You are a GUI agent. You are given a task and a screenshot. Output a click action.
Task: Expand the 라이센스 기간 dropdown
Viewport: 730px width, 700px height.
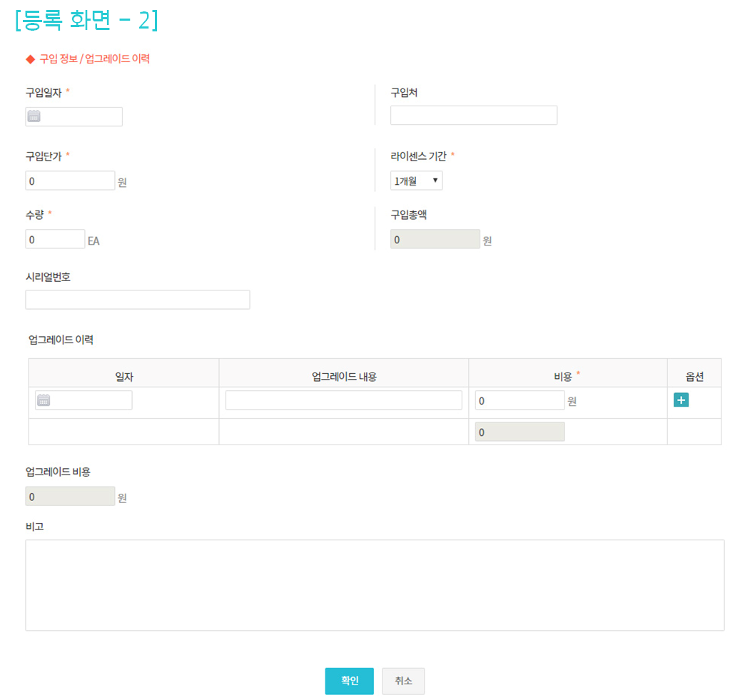[416, 181]
